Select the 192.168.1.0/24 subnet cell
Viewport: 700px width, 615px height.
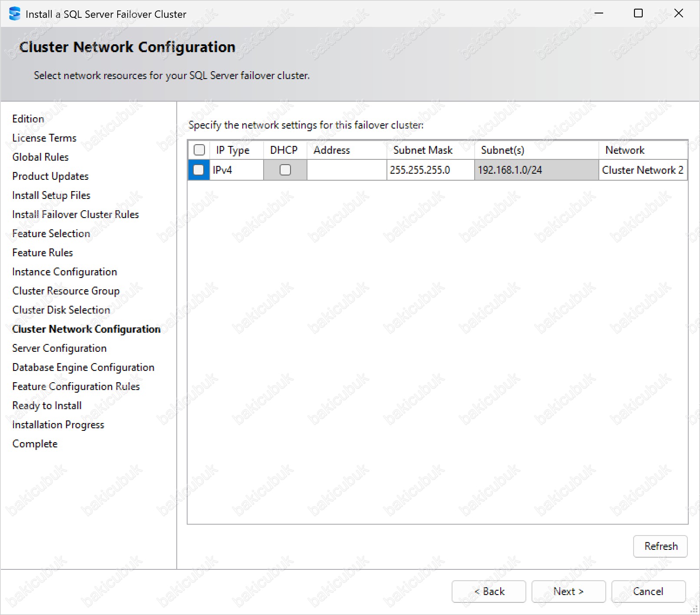536,170
